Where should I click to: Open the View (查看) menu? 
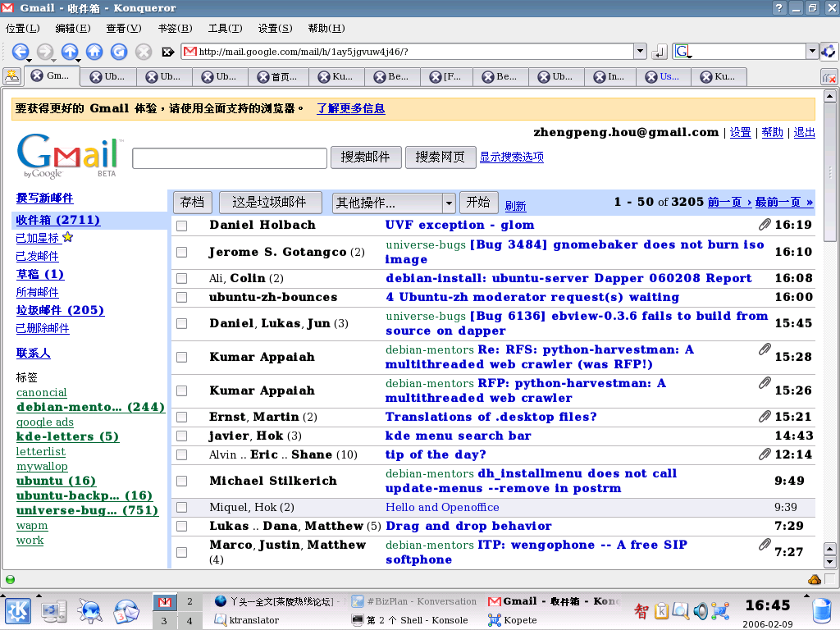pyautogui.click(x=124, y=29)
